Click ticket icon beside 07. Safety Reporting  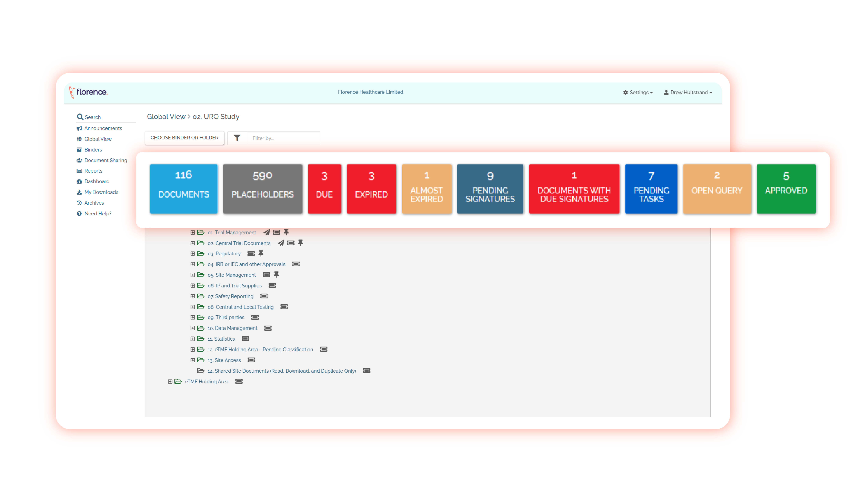264,296
